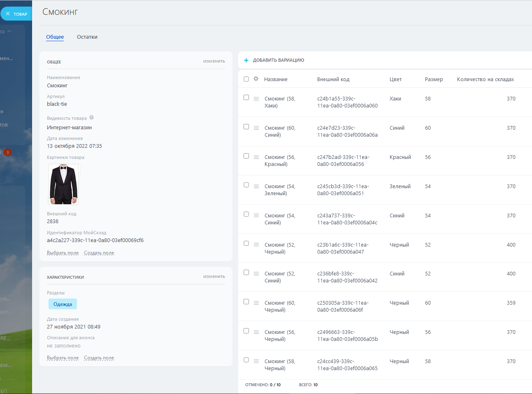
Task: Close the Товар panel with X button
Action: (x=8, y=14)
